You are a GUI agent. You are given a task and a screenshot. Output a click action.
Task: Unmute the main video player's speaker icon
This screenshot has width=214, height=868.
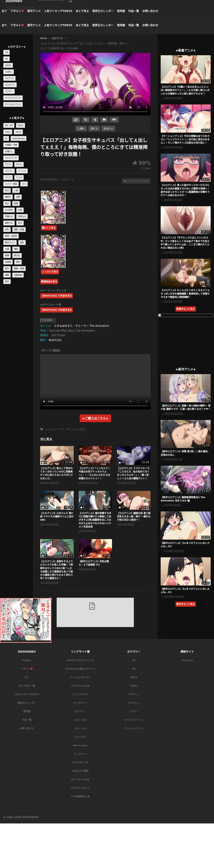tap(130, 107)
